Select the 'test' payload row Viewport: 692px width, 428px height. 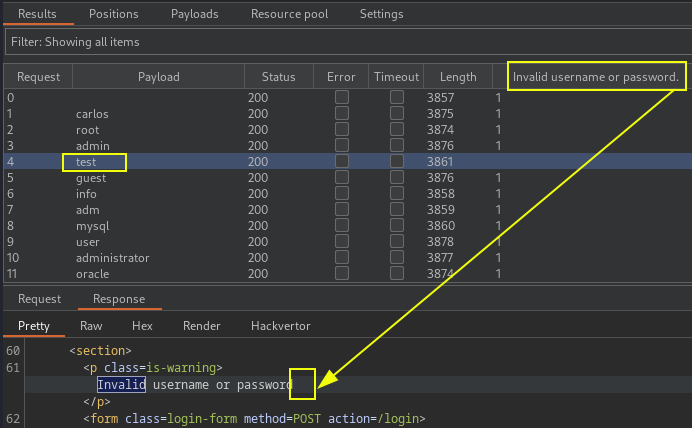(x=348, y=161)
